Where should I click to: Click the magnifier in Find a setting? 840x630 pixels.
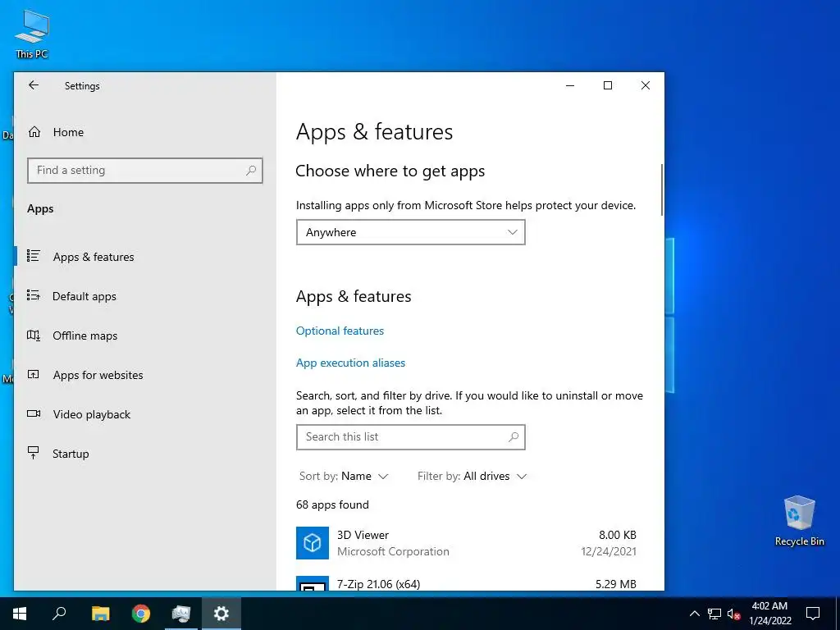pyautogui.click(x=251, y=171)
